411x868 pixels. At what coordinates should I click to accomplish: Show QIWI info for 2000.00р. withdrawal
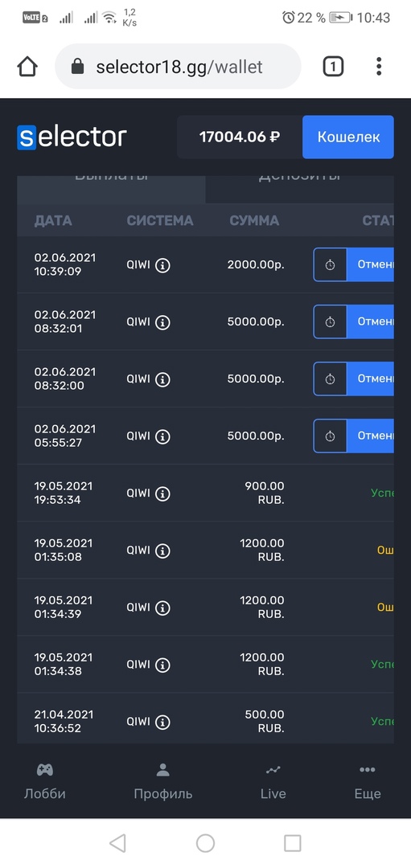pos(162,265)
